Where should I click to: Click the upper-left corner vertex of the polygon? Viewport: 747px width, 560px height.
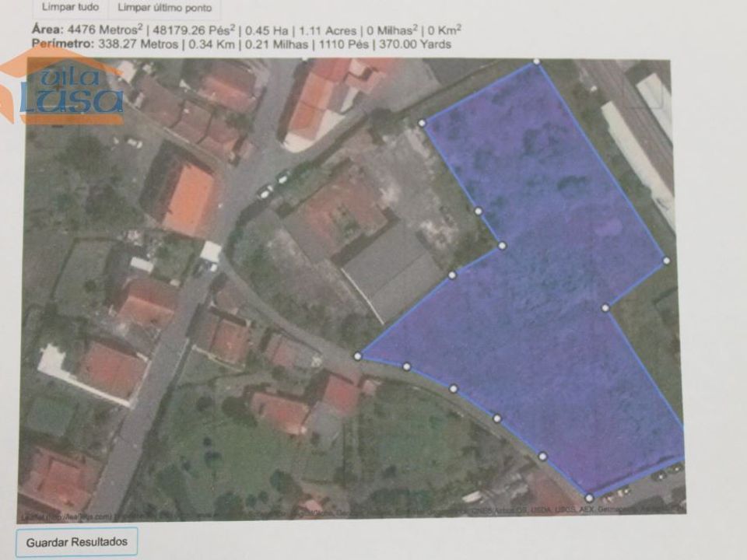click(422, 123)
